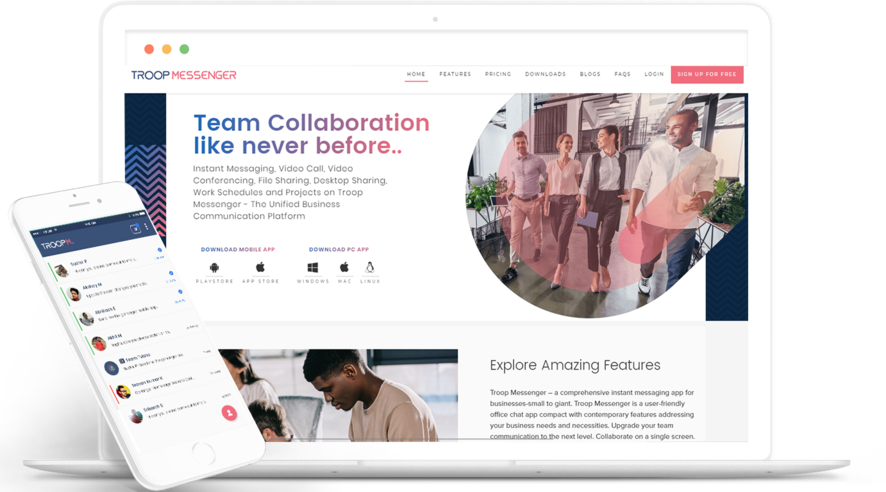Tap the square icon in phone app header
Screen dimensions: 886x492
point(135,228)
